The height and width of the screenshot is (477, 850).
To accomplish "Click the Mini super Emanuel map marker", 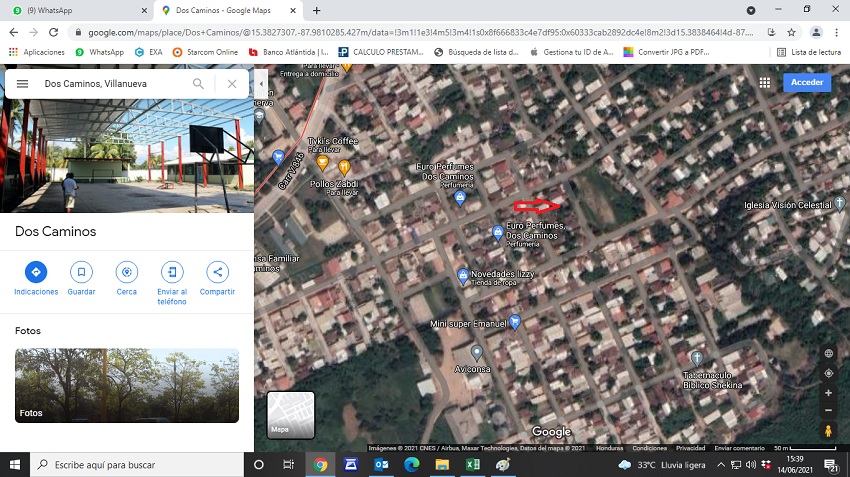I will click(515, 322).
